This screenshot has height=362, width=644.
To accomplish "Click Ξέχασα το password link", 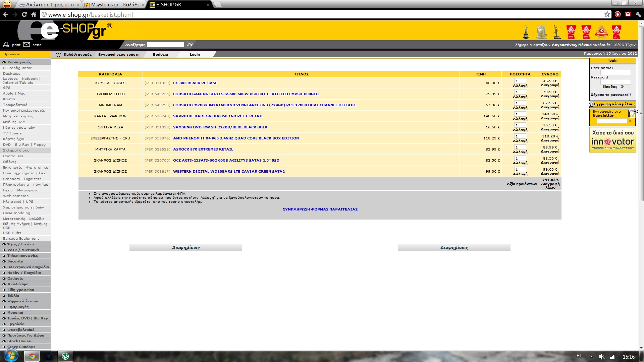I will click(x=611, y=95).
